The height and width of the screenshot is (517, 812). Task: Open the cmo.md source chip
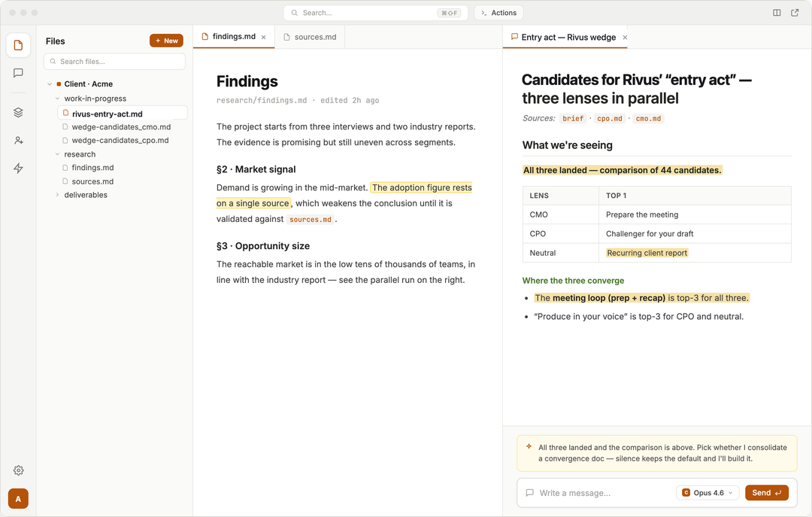click(648, 118)
